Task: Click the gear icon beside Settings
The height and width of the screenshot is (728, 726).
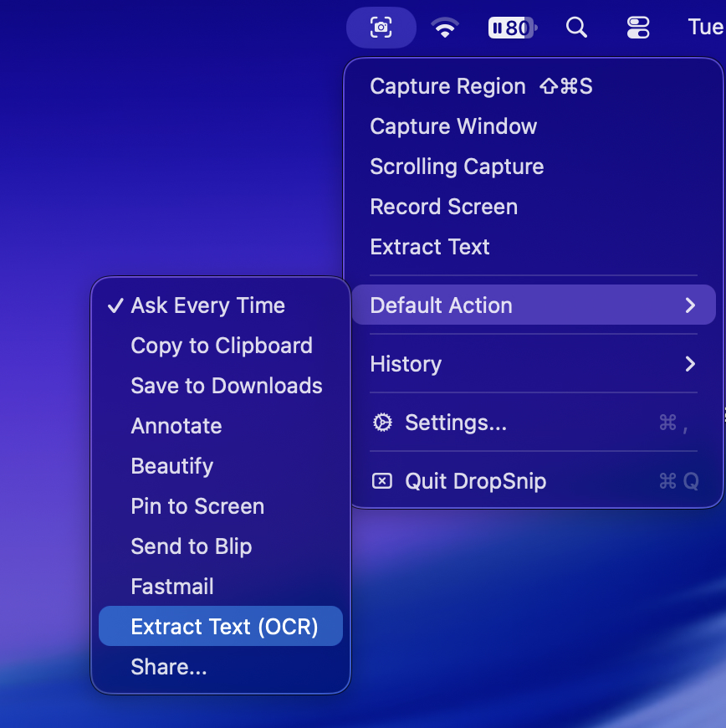Action: (x=381, y=423)
